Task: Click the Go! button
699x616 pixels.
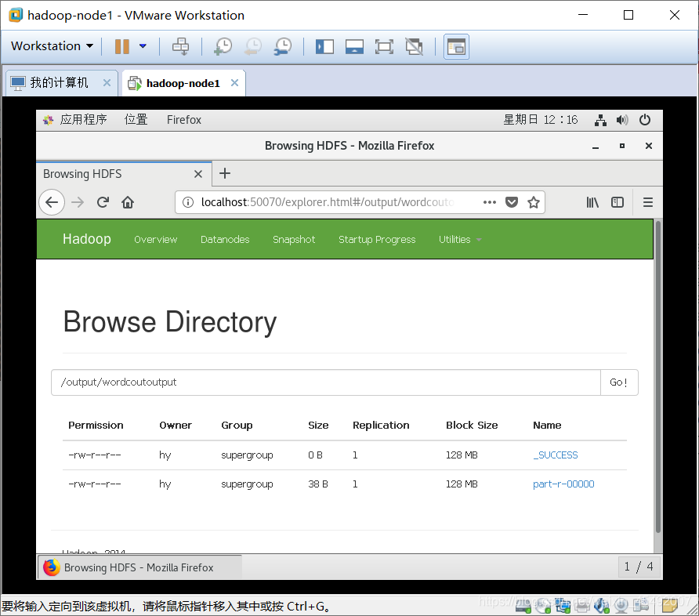Action: pyautogui.click(x=619, y=382)
